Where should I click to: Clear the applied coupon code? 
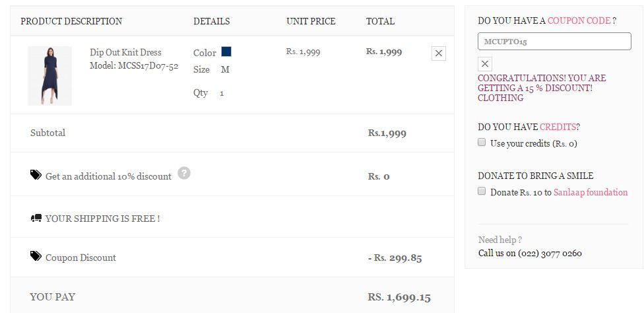(485, 64)
